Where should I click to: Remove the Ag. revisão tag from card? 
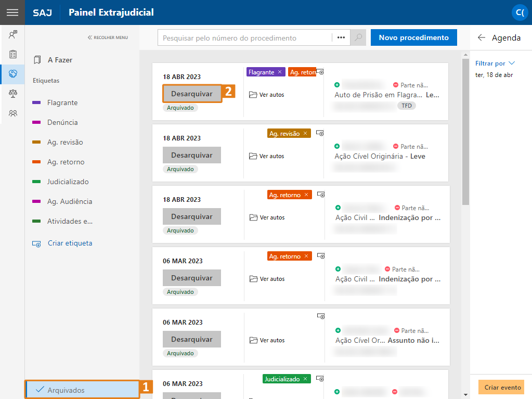[x=305, y=133]
